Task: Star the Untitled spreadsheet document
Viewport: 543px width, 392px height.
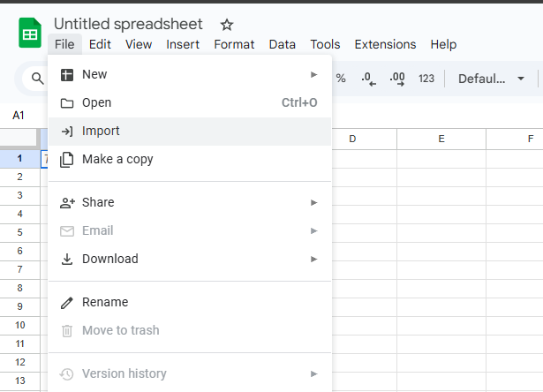Action: (x=227, y=25)
